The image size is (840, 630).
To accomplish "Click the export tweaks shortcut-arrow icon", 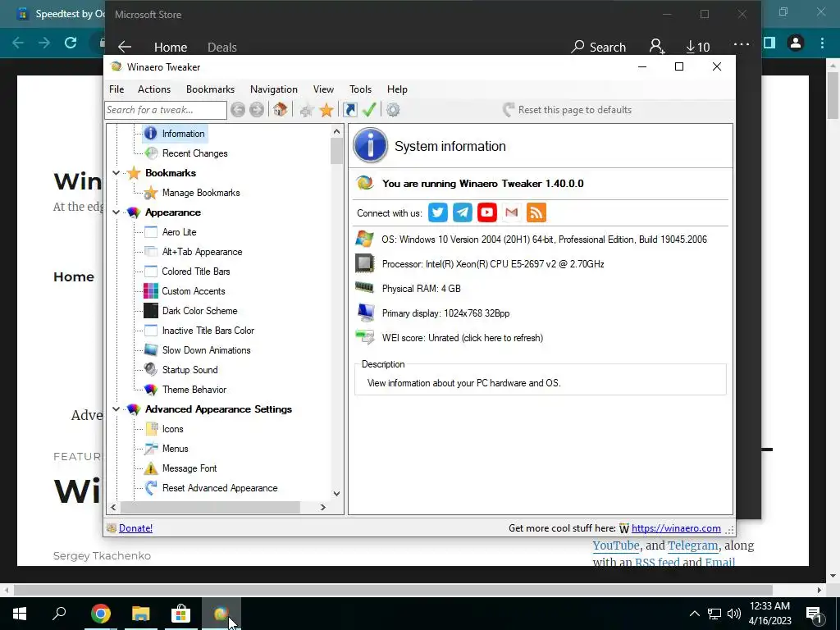I will pos(349,110).
